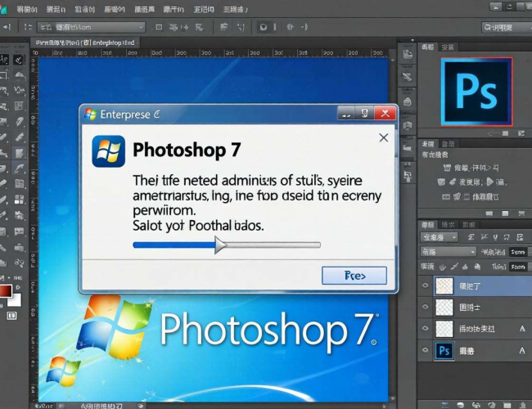
Task: Hide the second layer from the top via its eye icon
Action: pos(425,307)
